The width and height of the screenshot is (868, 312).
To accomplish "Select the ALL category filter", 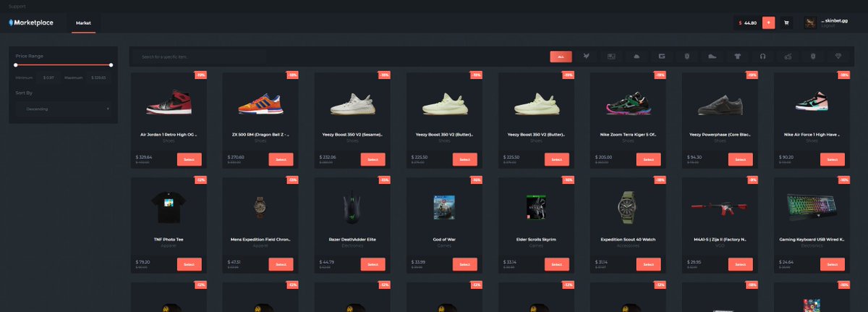I will pyautogui.click(x=561, y=56).
